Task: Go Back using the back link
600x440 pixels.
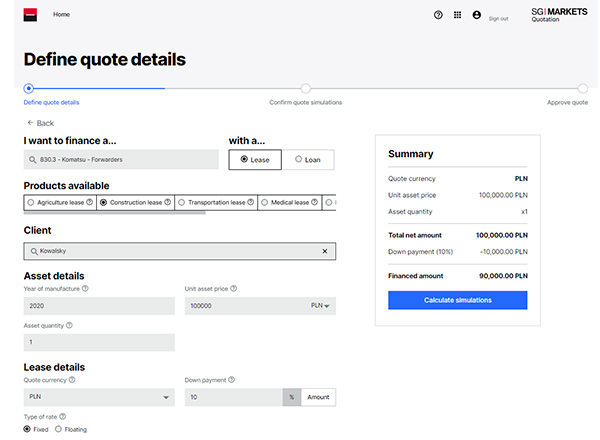Action: [40, 123]
